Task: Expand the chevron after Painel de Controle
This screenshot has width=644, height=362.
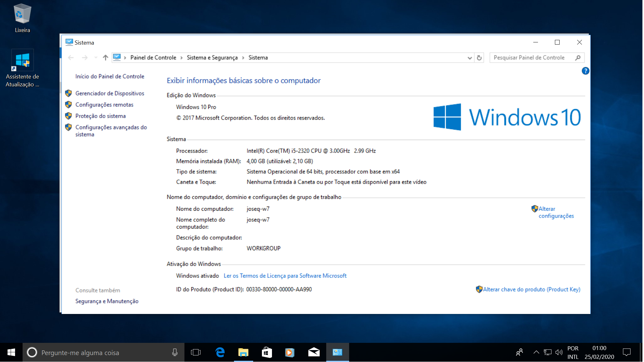Action: (x=182, y=58)
